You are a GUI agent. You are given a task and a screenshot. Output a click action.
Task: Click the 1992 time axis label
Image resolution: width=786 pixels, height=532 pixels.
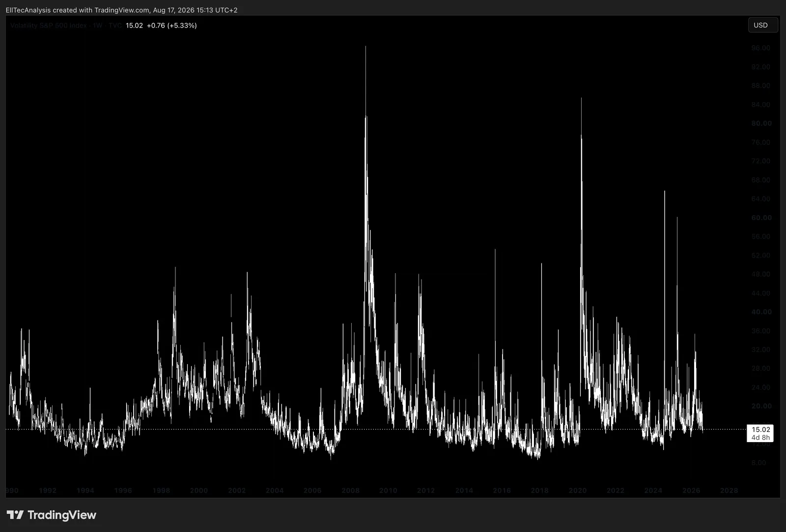(x=48, y=490)
